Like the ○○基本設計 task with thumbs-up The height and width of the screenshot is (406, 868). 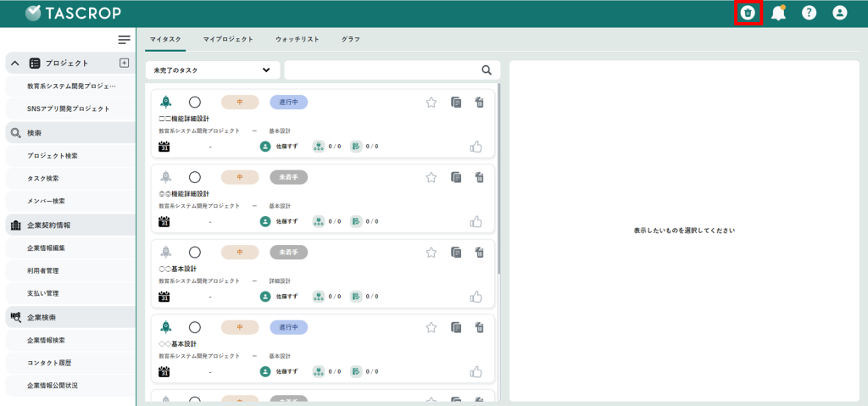[x=476, y=297]
